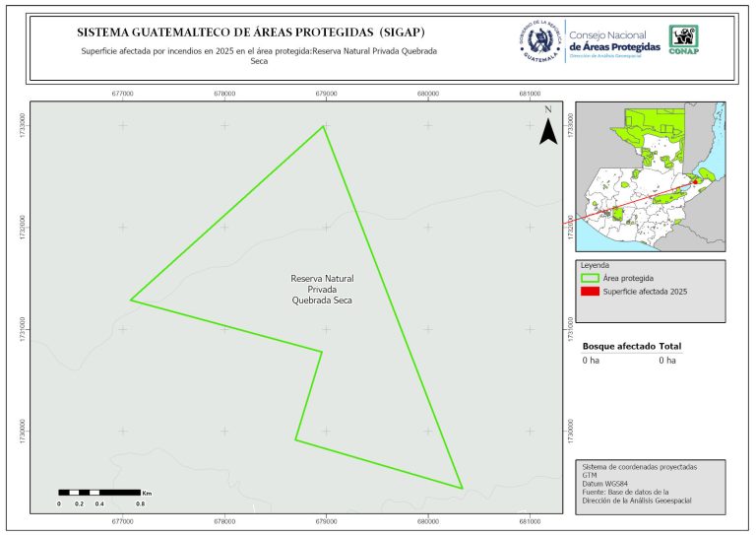
Task: Click the Guatemala coat of arms emblem
Action: point(538,41)
